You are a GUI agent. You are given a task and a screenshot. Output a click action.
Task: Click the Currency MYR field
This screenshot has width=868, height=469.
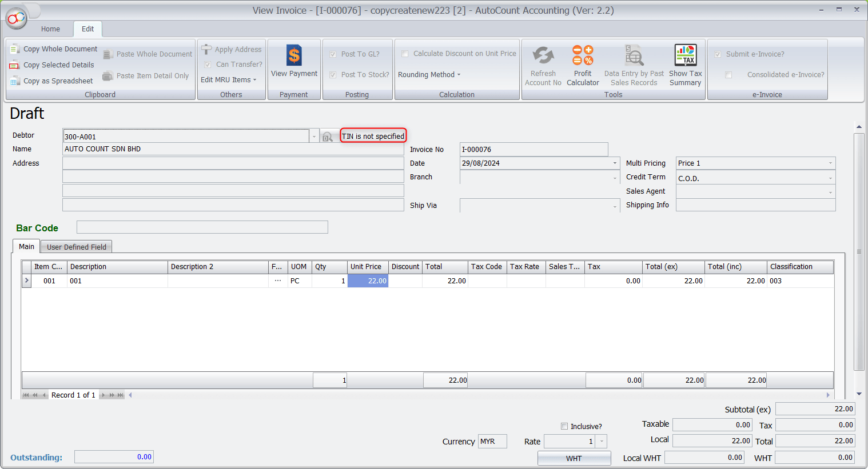[x=492, y=442]
